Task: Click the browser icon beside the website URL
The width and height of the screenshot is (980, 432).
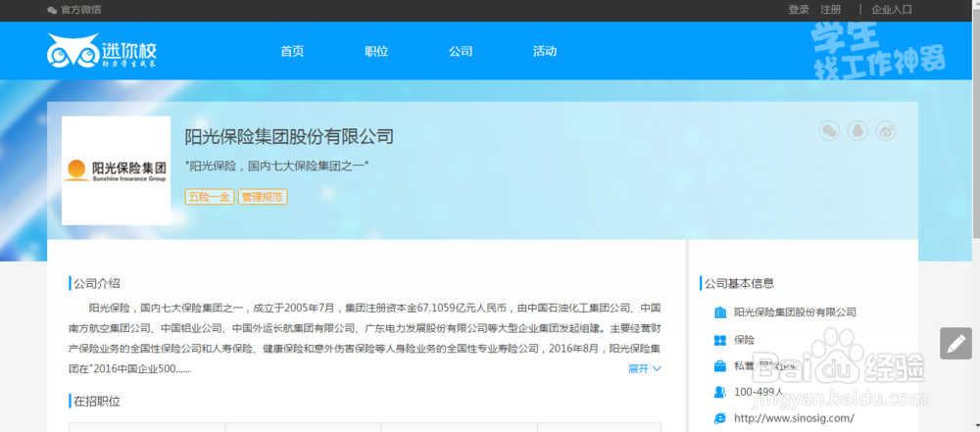Action: point(720,417)
